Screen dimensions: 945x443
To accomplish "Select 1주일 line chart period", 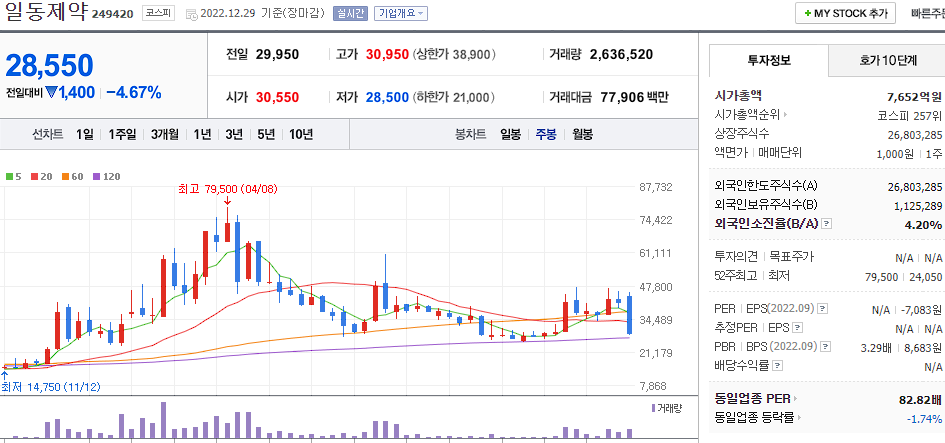I will pos(122,134).
